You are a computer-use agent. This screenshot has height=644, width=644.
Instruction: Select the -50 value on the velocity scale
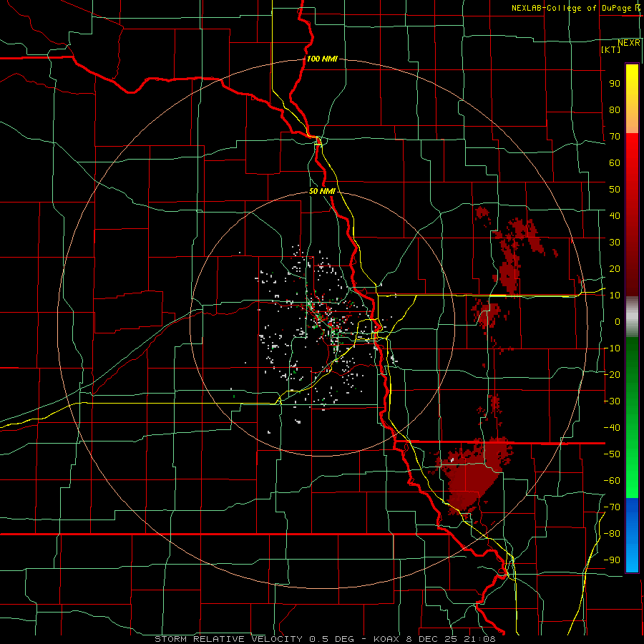pos(612,454)
